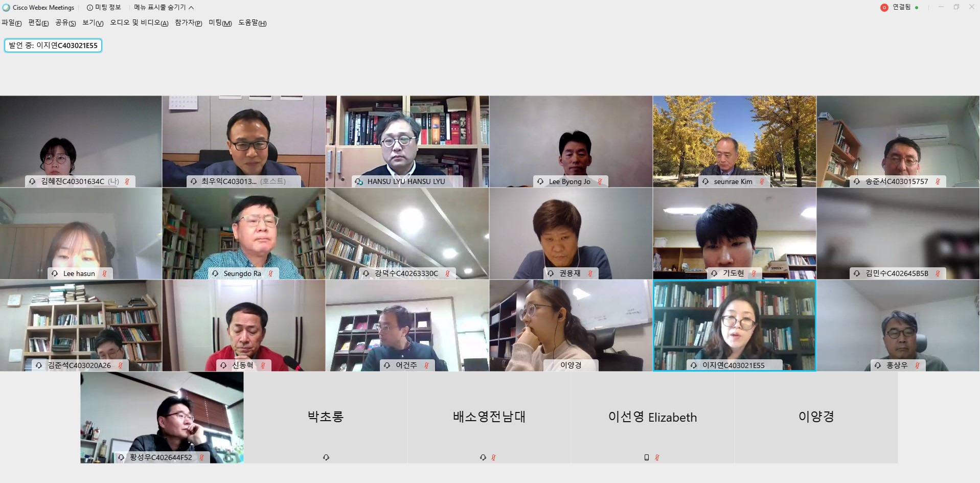Click muted mic icon on 김혜진 tile

pos(127,181)
